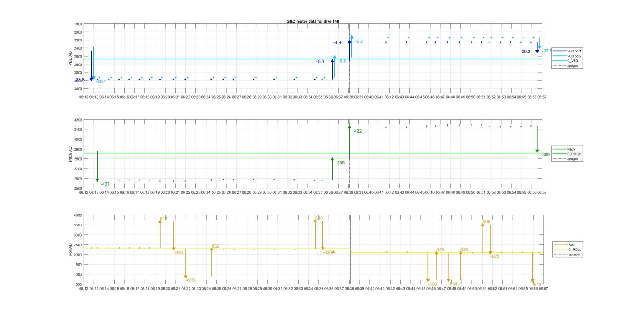
Task: Click the '-5.5' VBD annotation
Action: coord(342,61)
